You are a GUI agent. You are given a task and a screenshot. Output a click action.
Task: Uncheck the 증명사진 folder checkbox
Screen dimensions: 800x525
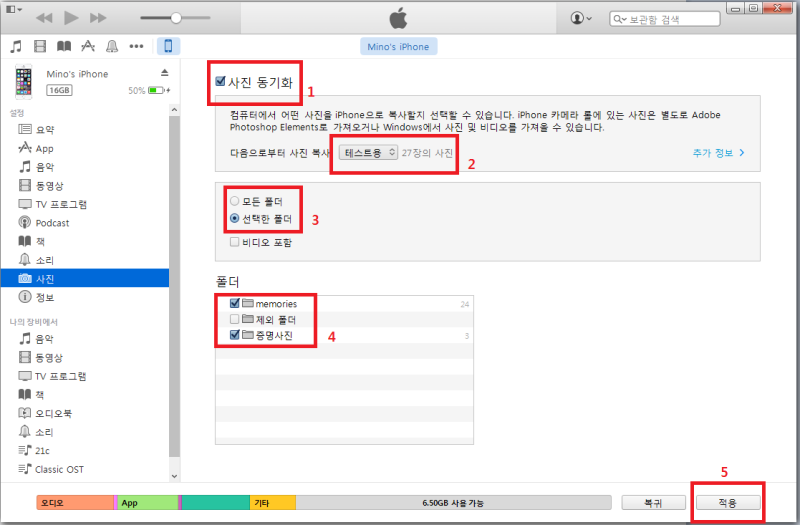coord(234,335)
